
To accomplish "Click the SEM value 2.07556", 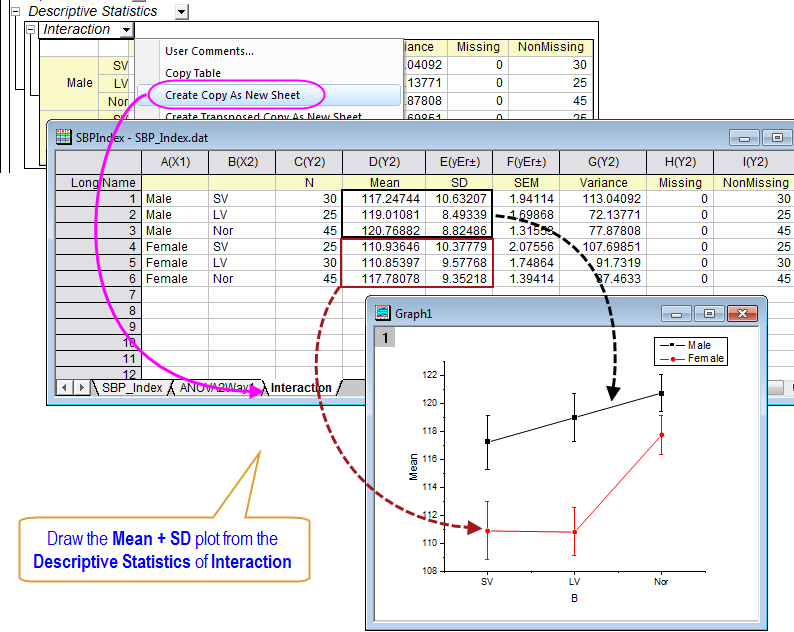I will (526, 247).
